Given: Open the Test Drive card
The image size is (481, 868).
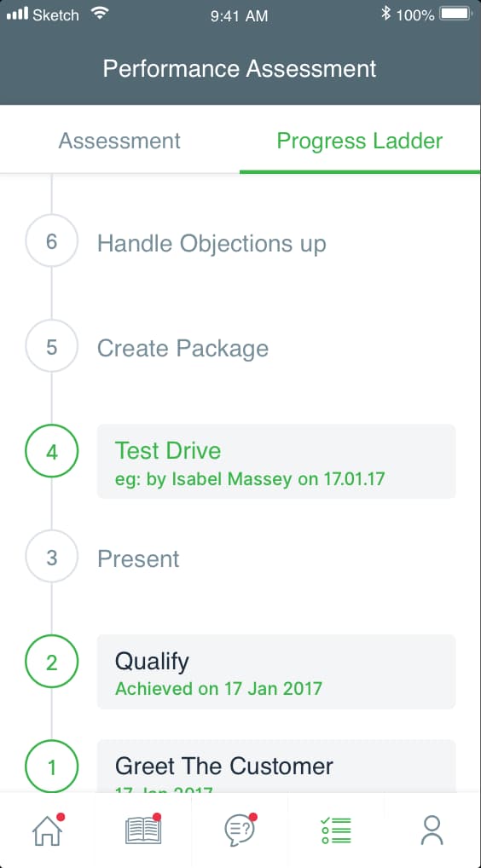Looking at the screenshot, I should click(x=276, y=461).
